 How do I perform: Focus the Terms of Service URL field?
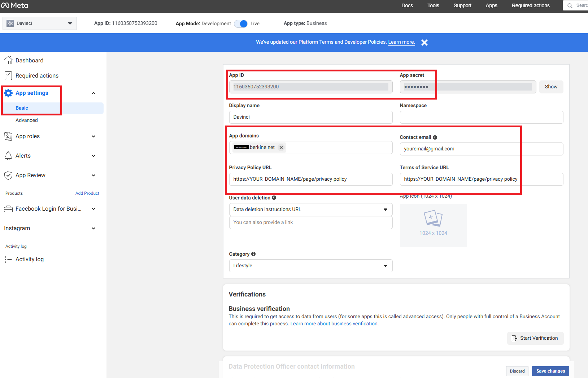(482, 179)
